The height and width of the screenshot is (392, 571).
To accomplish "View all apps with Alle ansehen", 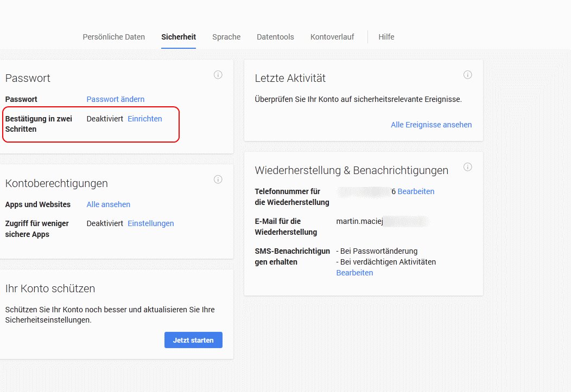I will point(108,204).
